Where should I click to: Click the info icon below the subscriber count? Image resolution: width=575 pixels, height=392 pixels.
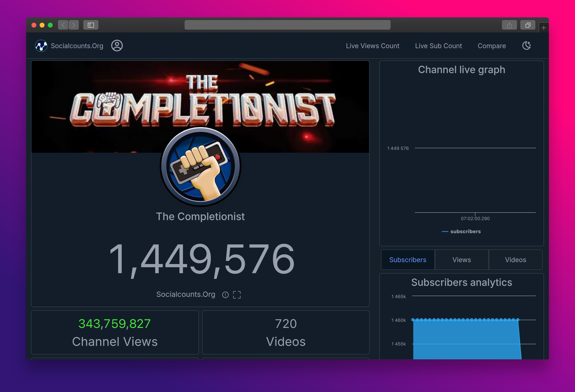(225, 295)
